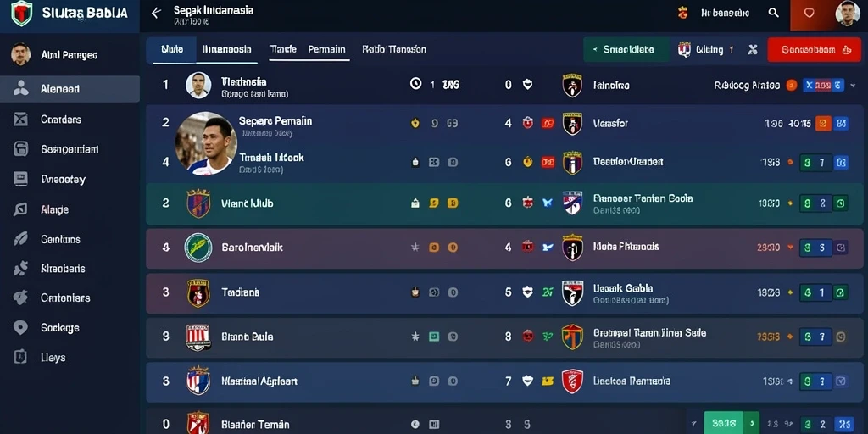Click the Sockerge location pin icon
This screenshot has height=434, width=868.
tap(20, 328)
